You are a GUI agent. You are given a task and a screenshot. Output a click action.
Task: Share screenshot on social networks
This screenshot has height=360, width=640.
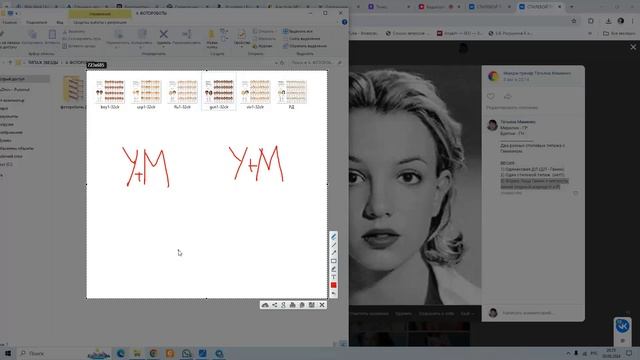pyautogui.click(x=275, y=305)
